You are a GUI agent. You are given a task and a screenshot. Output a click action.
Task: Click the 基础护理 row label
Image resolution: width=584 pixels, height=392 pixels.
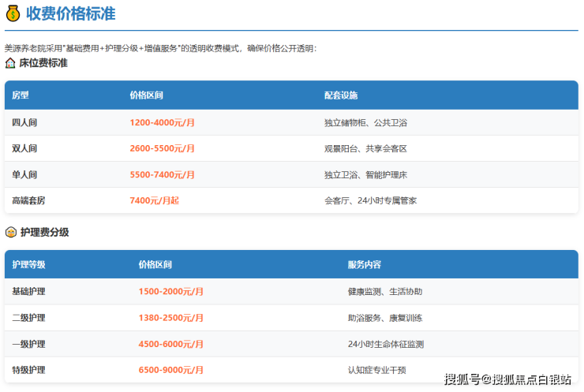[28, 292]
